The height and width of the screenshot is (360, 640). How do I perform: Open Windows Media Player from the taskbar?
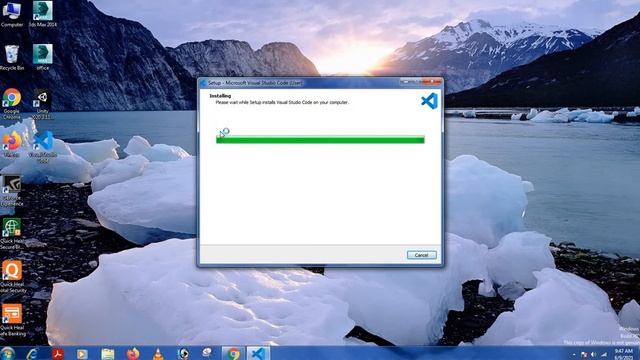point(82,354)
